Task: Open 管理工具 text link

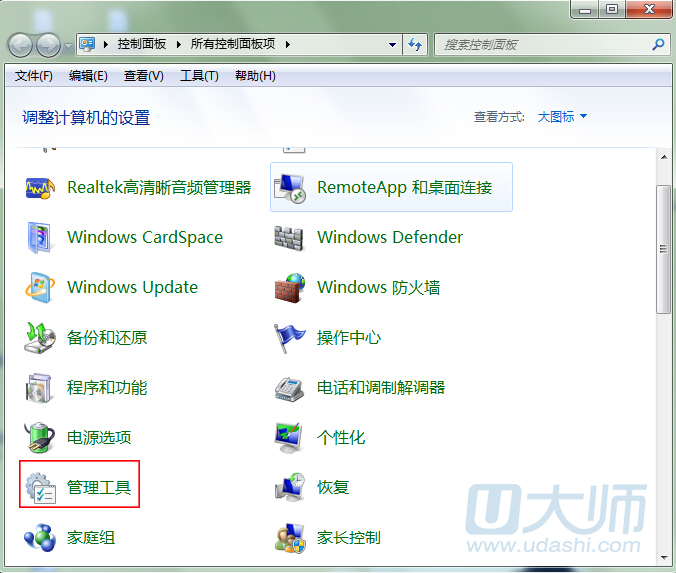Action: [99, 488]
